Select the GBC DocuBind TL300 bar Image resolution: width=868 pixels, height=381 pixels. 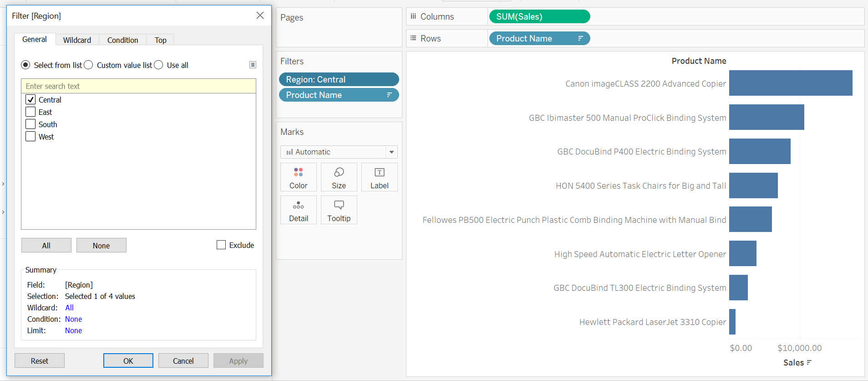tap(738, 288)
